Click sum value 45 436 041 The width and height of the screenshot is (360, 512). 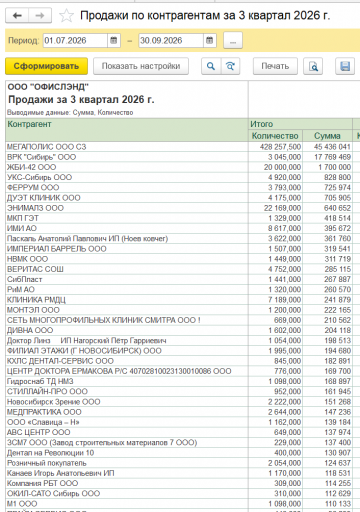332,147
